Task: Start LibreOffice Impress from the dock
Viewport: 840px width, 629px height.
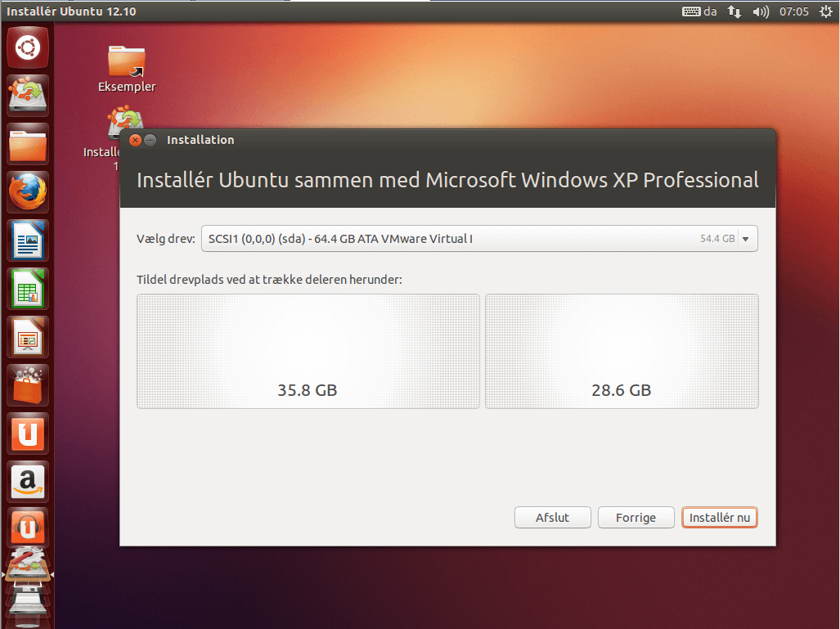Action: click(27, 337)
